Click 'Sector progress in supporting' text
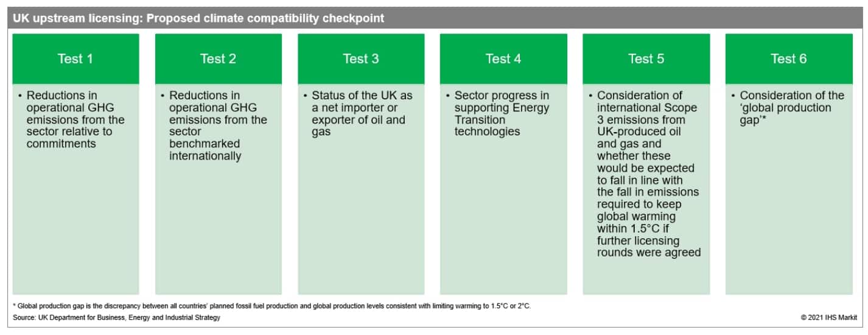This screenshot has height=335, width=868. 502,102
